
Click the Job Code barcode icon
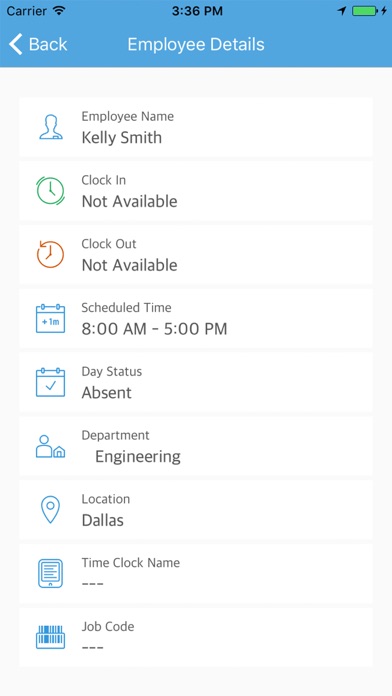tap(51, 637)
